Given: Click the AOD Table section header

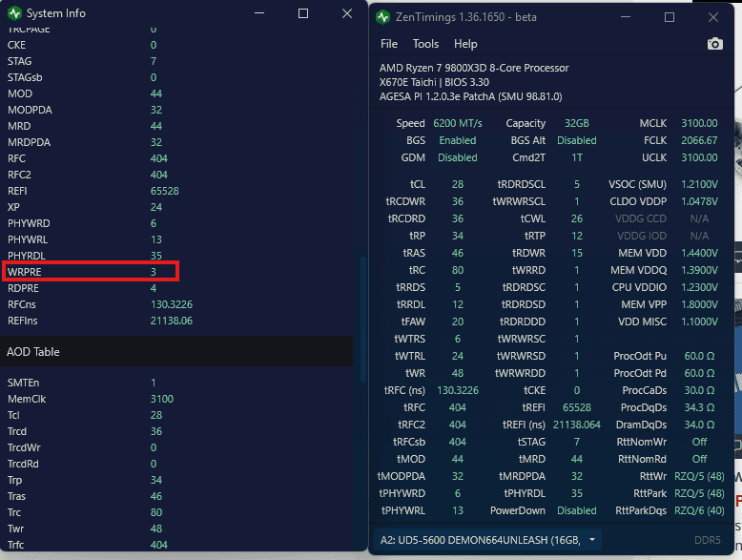Looking at the screenshot, I should [176, 352].
